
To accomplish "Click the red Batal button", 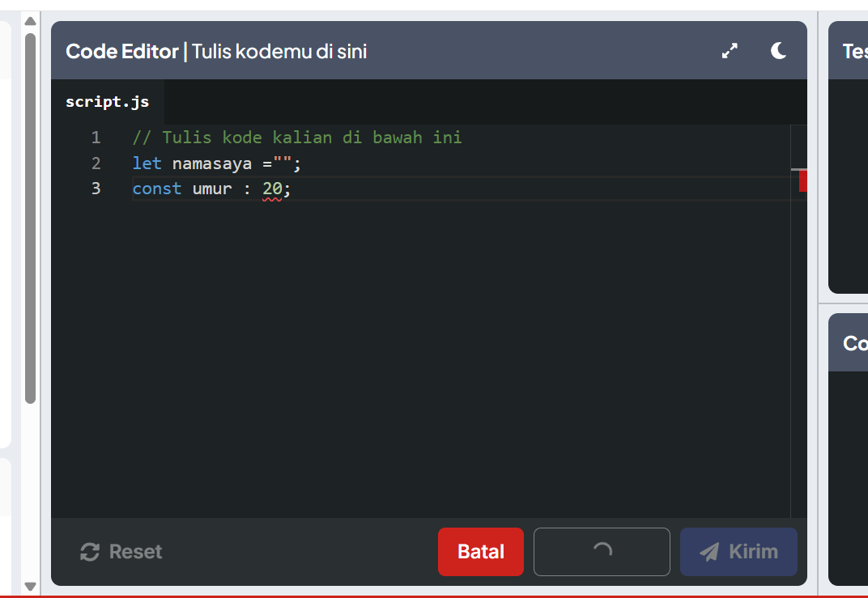I will [480, 552].
